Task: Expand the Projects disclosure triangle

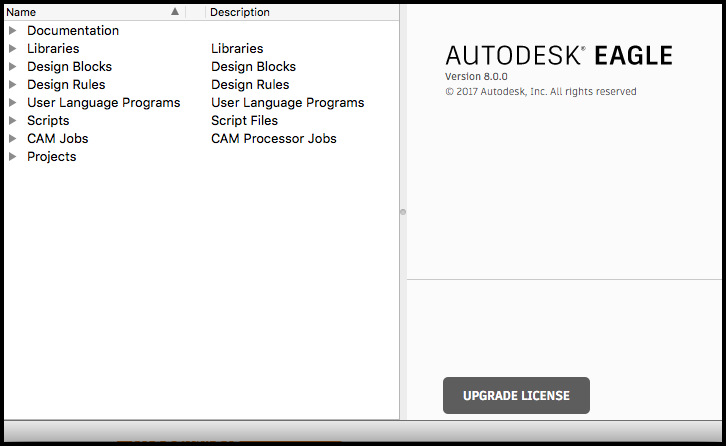Action: coord(13,157)
